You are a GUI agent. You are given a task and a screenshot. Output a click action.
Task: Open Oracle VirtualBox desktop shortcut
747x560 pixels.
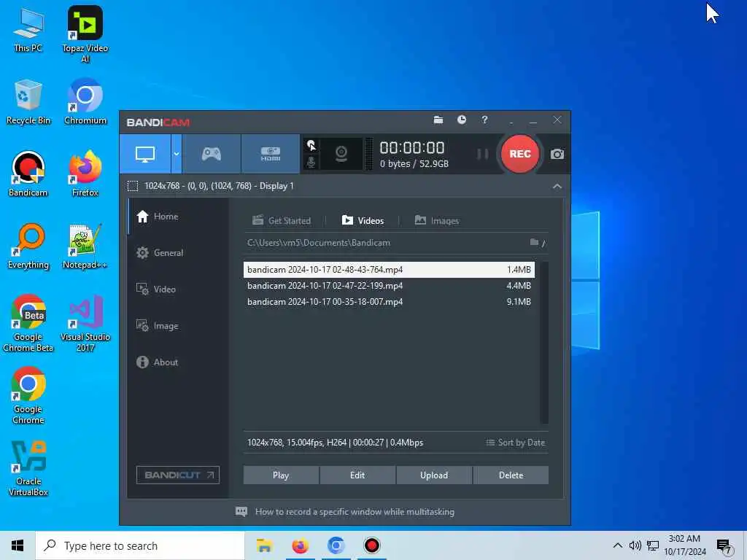[28, 468]
